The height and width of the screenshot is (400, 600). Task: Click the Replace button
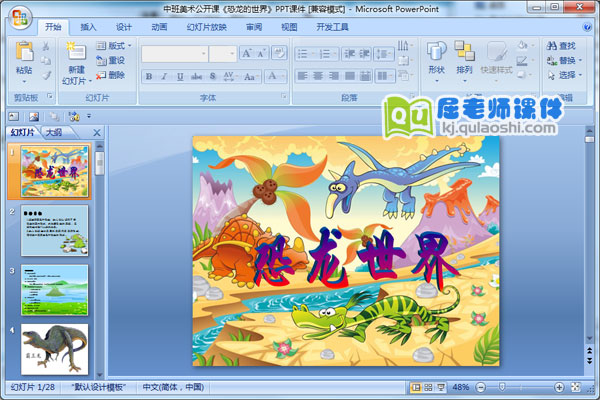tap(564, 60)
